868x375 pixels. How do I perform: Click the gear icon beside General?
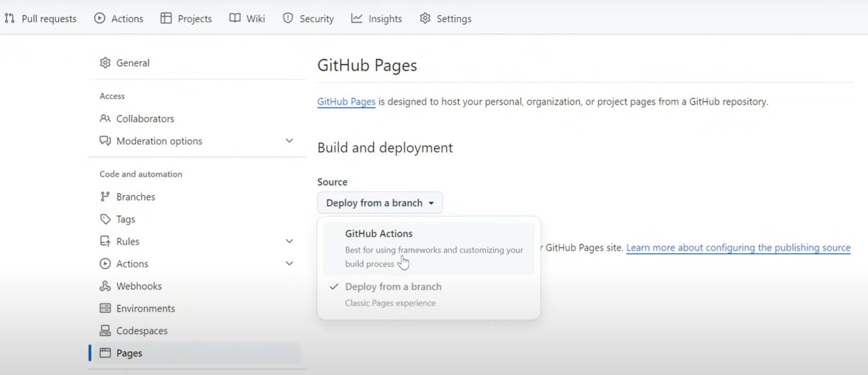point(105,63)
